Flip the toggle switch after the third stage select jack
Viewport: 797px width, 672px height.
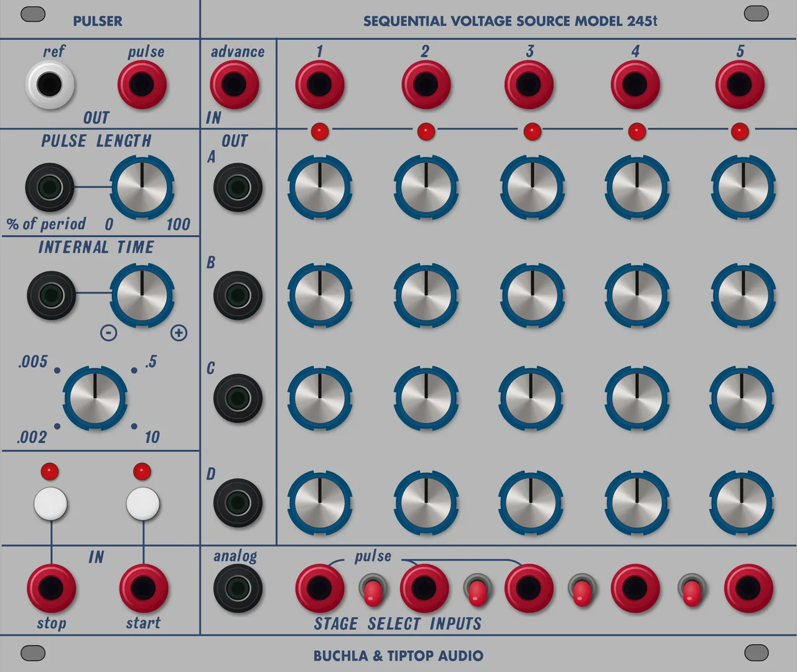582,590
